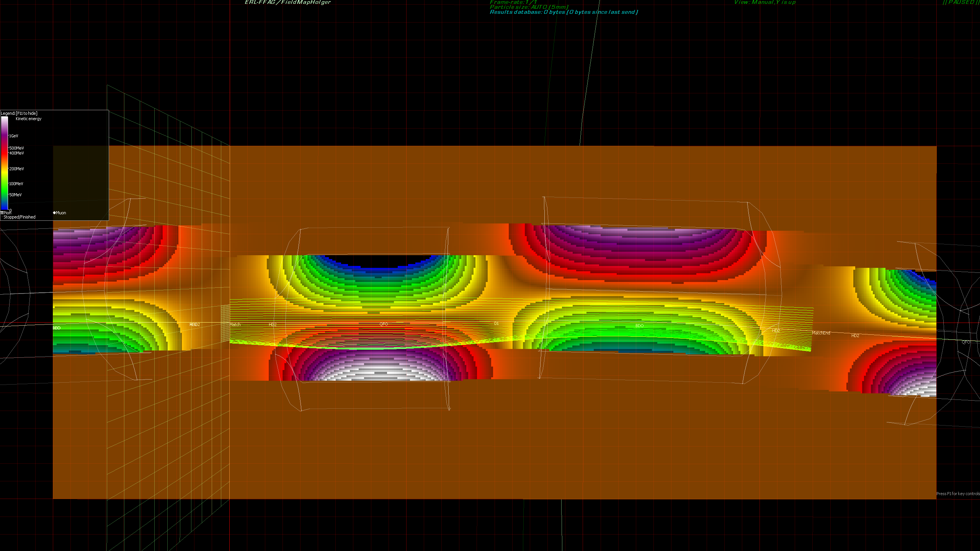
Task: Click the Muon diamond marker in legend
Action: [x=54, y=213]
